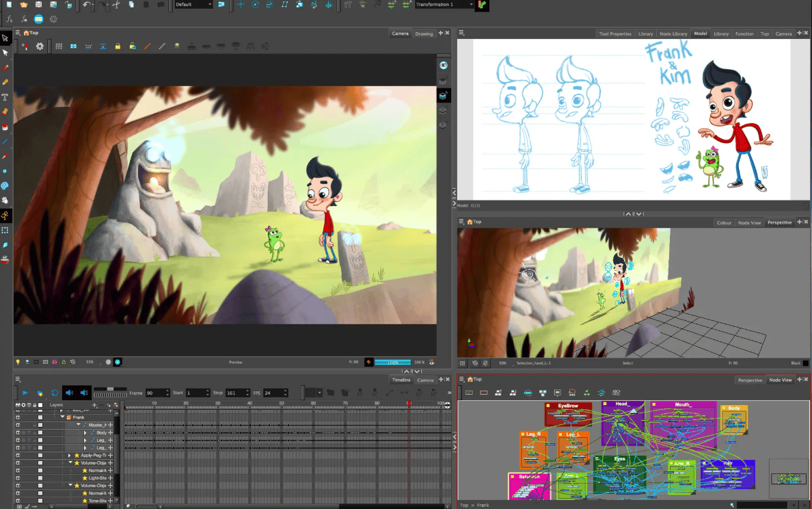Switch to Perspective tab in Node View panel
The image size is (812, 509).
click(x=750, y=380)
